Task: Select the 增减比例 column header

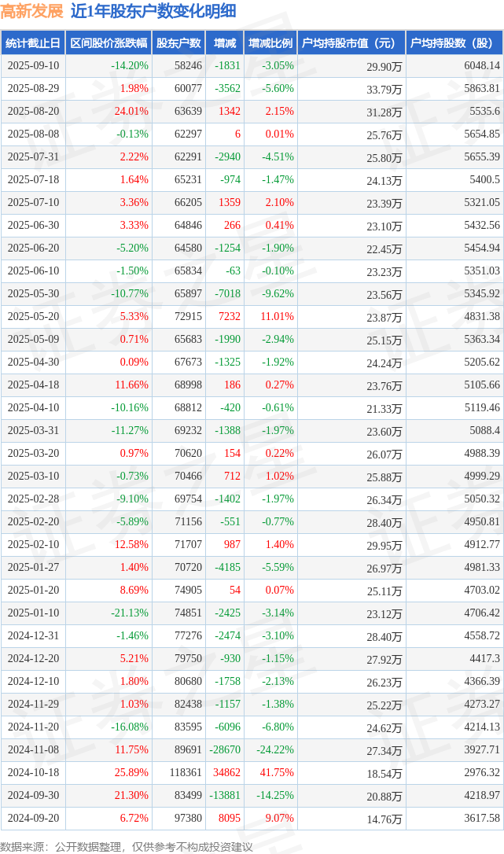Action: [x=270, y=43]
